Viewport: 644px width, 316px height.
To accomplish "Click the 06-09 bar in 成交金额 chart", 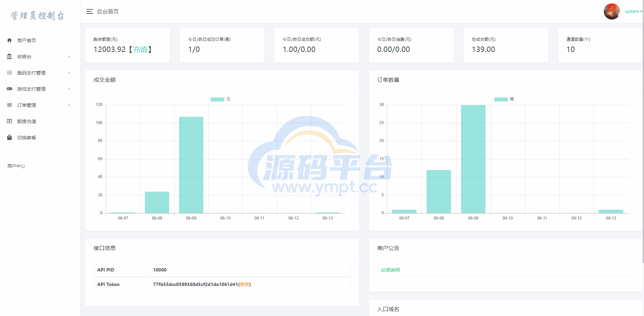I will pyautogui.click(x=191, y=165).
